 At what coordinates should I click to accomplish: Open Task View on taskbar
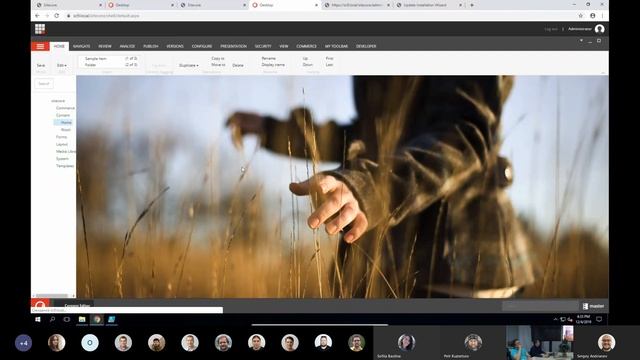pos(67,320)
